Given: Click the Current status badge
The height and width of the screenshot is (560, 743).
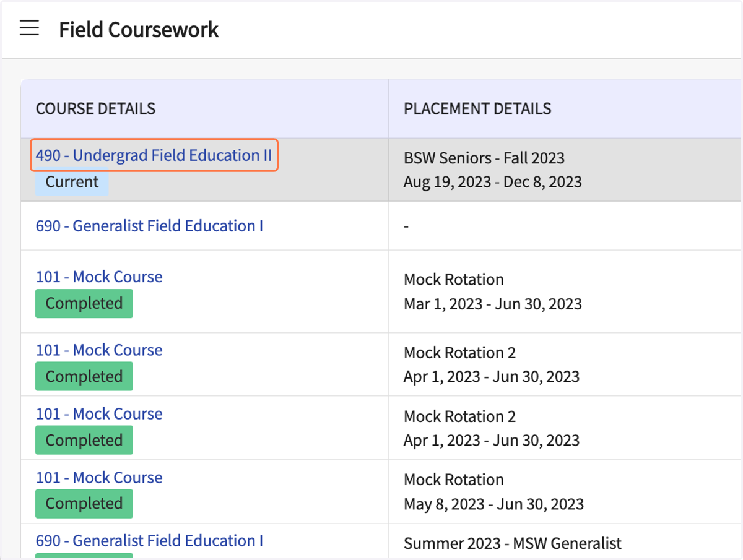Looking at the screenshot, I should coord(72,182).
